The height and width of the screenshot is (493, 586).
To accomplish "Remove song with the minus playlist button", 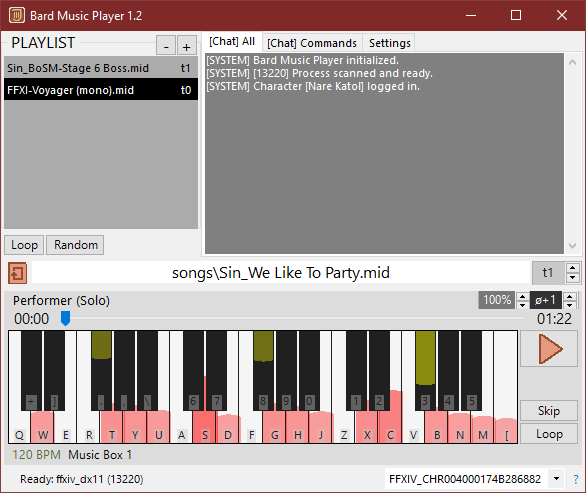I will pos(166,46).
